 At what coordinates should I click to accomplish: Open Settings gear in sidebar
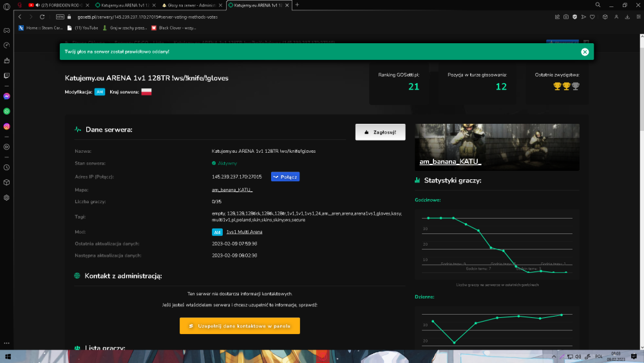click(x=6, y=198)
